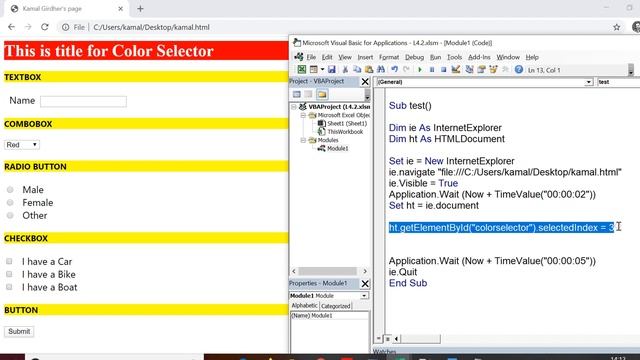640x360 pixels.
Task: Open the Insert menu
Action: click(x=365, y=57)
